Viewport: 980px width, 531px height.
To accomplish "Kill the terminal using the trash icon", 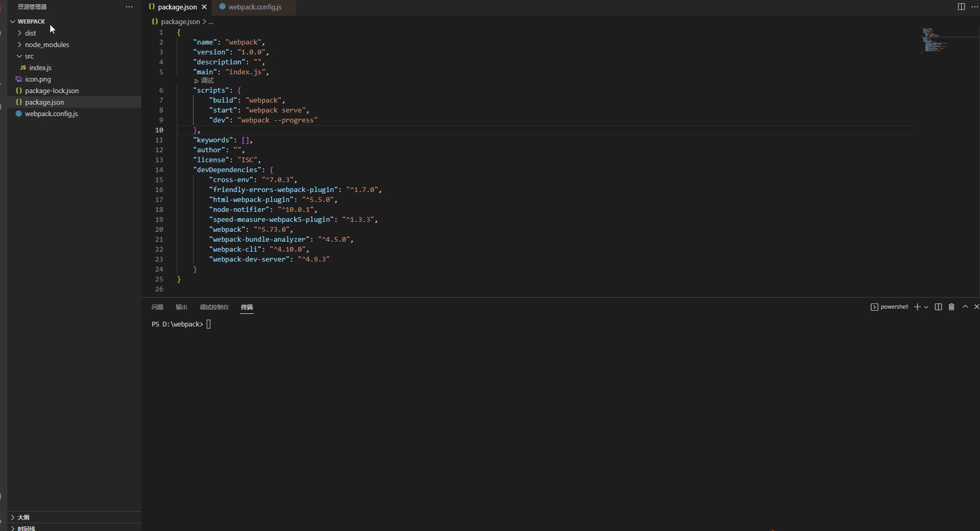I will pyautogui.click(x=951, y=307).
